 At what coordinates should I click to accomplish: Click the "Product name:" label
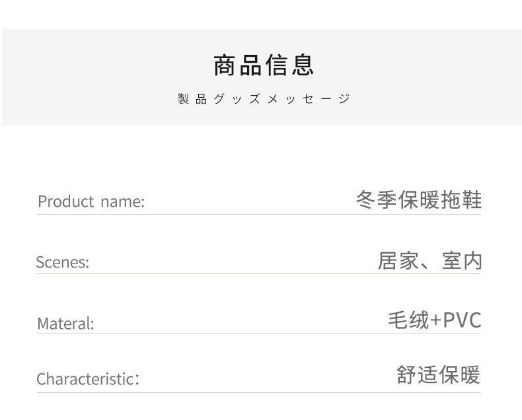pyautogui.click(x=91, y=201)
